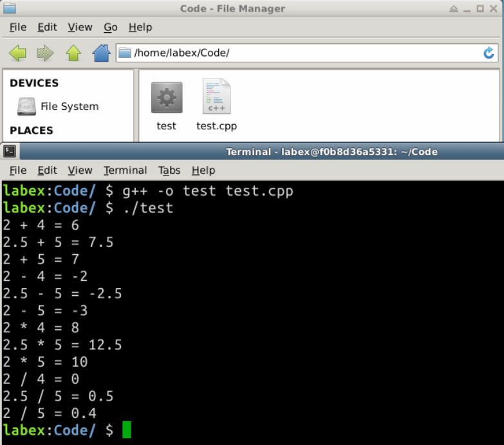Image resolution: width=504 pixels, height=445 pixels.
Task: Open the Edit menu in File Manager
Action: 47,27
